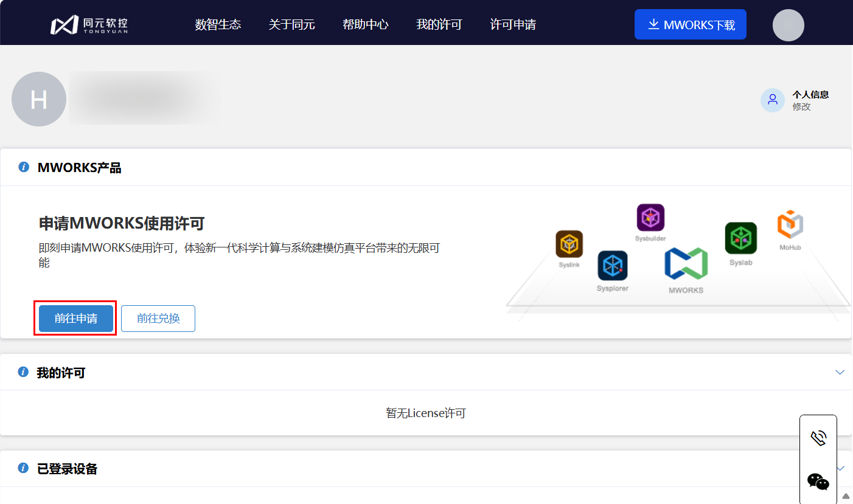Click the profile avatar in top-right header
This screenshot has width=853, height=504.
788,25
